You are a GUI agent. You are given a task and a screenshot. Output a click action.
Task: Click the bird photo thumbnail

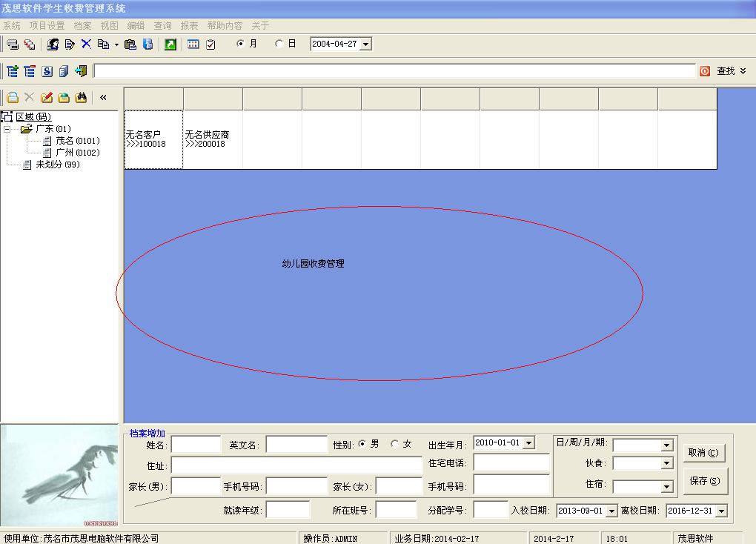59,476
